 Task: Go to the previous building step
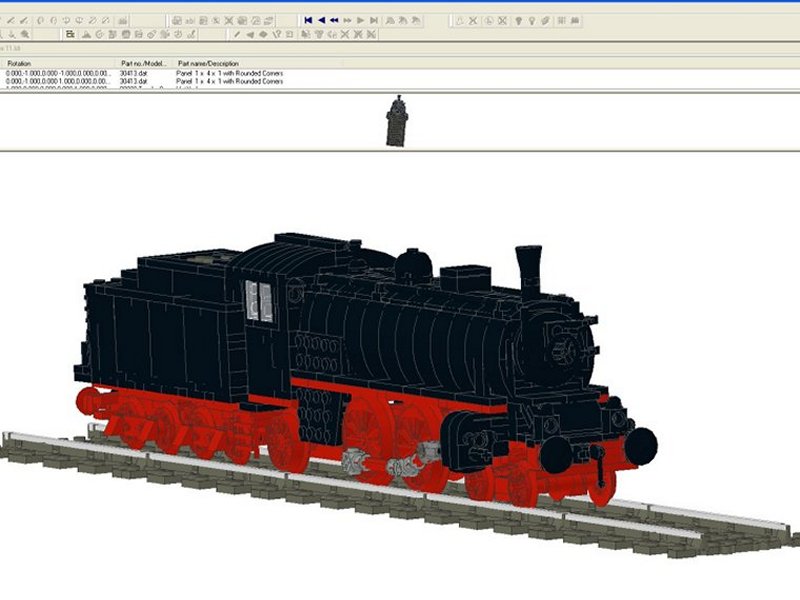(x=321, y=20)
